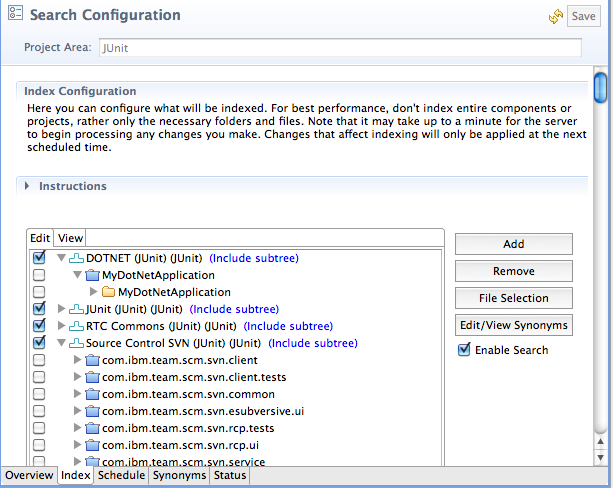Uncheck the DOTNET (JUnit) component checkbox
Screen dimensions: 613x488
coord(39,257)
